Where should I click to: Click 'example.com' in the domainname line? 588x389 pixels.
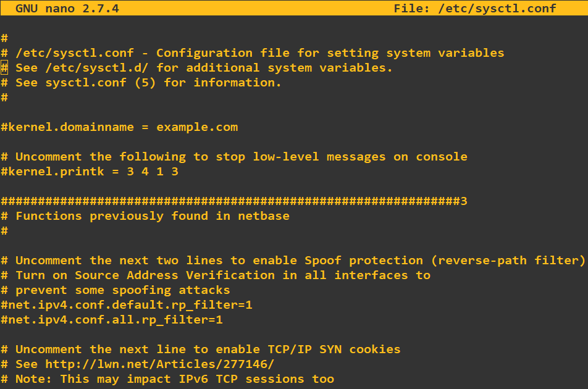(x=197, y=127)
